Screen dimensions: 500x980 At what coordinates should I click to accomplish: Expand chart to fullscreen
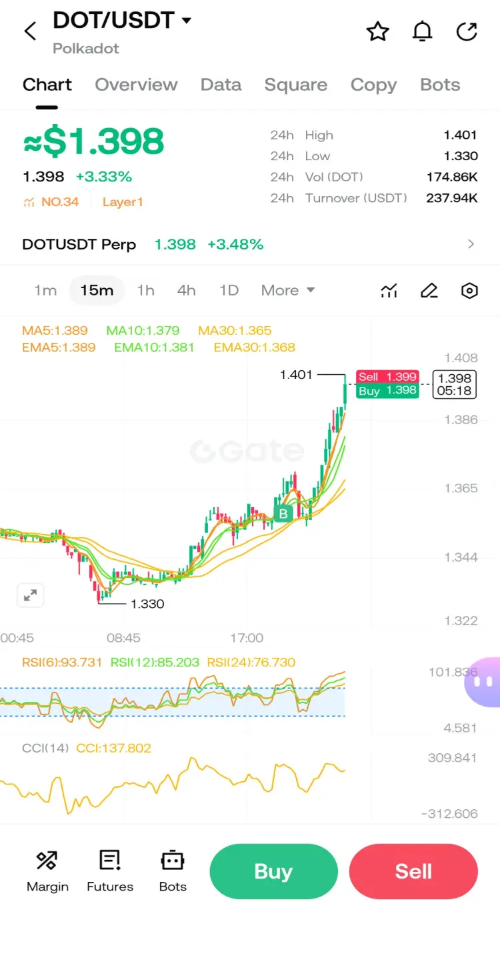point(30,596)
